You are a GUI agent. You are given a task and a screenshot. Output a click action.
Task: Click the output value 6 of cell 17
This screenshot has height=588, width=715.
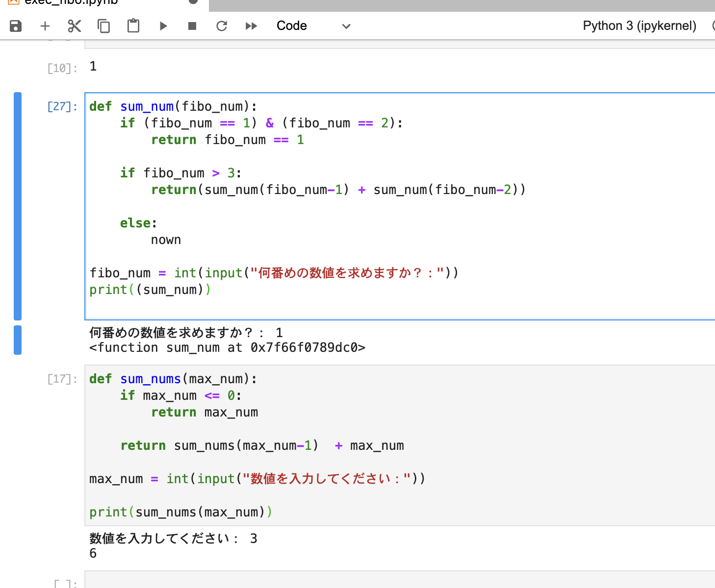click(x=93, y=553)
